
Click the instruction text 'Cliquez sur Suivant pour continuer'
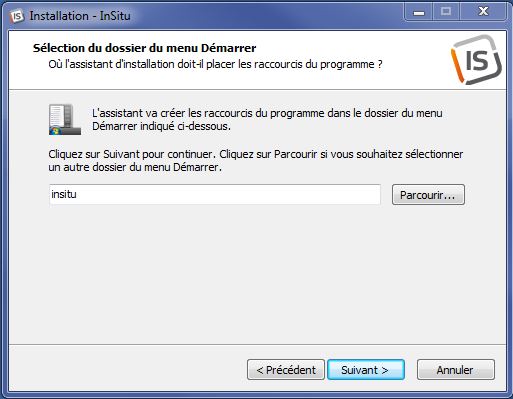[x=255, y=161]
